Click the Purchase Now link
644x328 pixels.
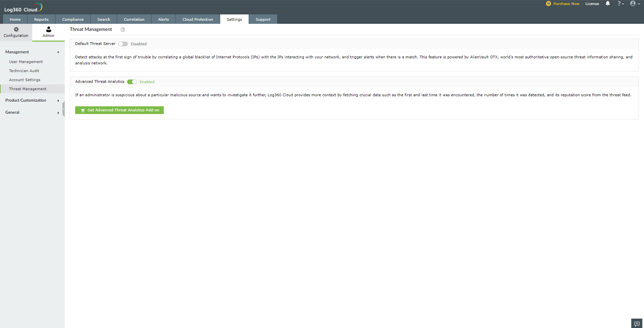pyautogui.click(x=566, y=4)
